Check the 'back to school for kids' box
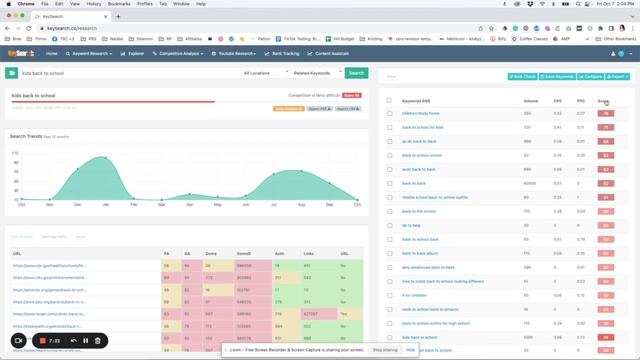640x360 pixels. pyautogui.click(x=389, y=127)
